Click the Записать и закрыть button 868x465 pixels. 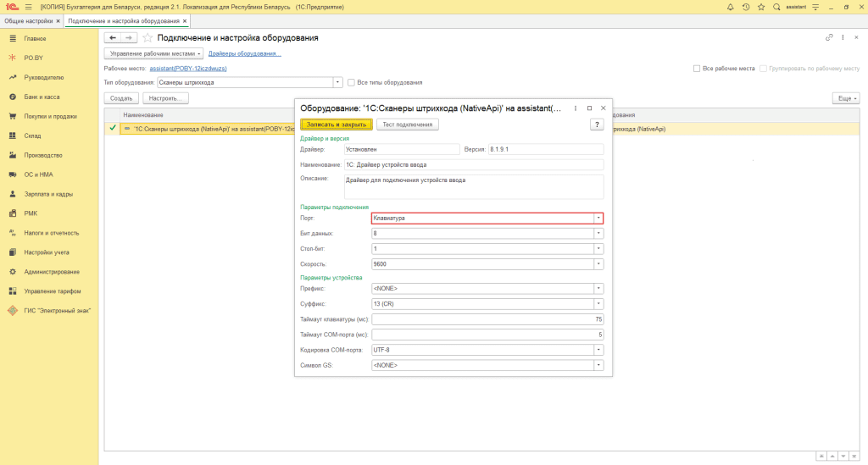[337, 125]
